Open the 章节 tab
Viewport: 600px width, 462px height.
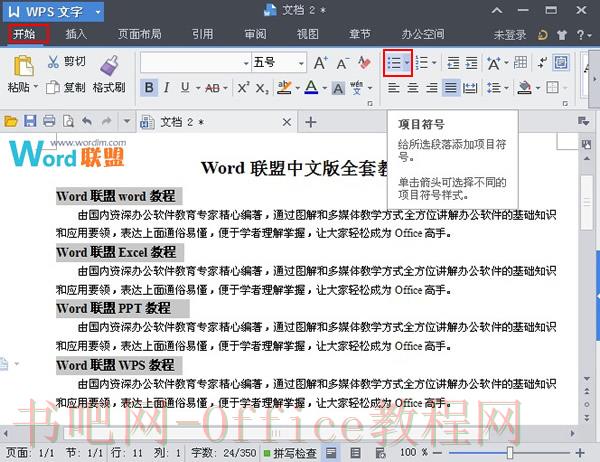(x=360, y=34)
